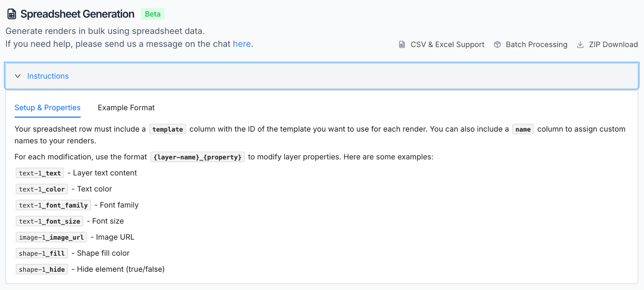Viewport: 644px width, 290px height.
Task: Click the Beta badge
Action: 153,14
